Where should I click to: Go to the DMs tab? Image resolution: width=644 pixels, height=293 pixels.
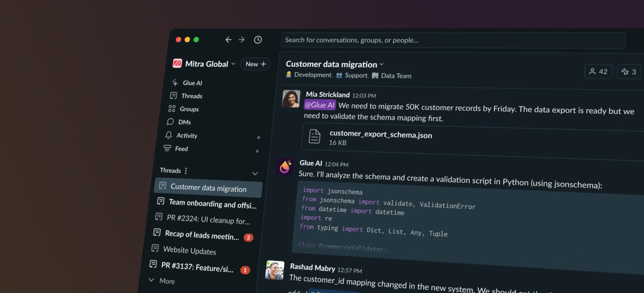coord(184,122)
